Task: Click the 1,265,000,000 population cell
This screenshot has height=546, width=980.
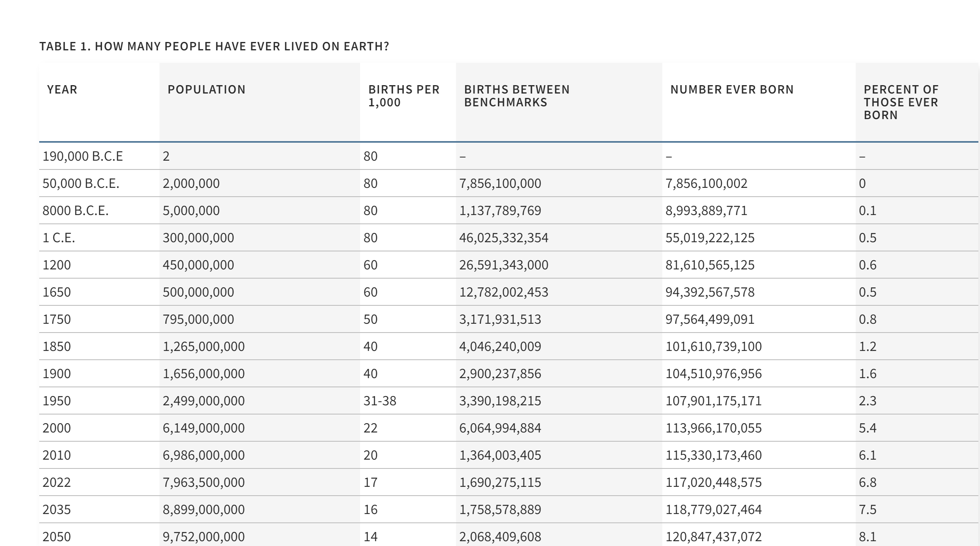Action: 203,347
